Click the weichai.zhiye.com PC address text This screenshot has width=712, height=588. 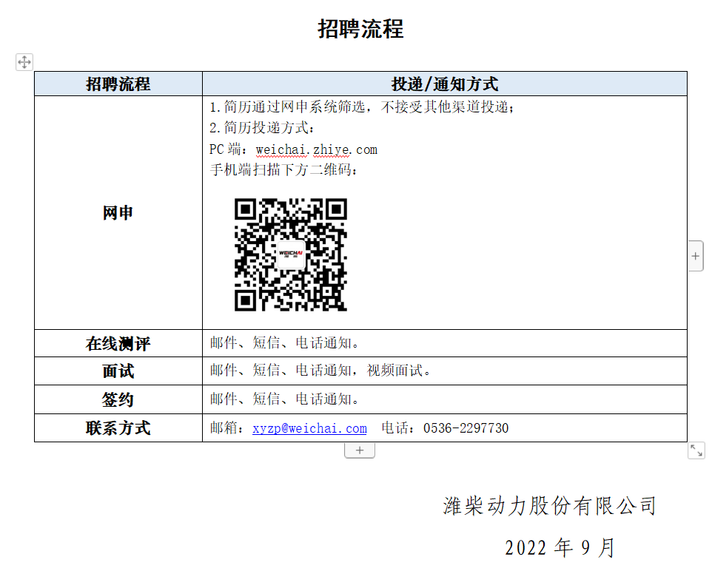tap(317, 149)
